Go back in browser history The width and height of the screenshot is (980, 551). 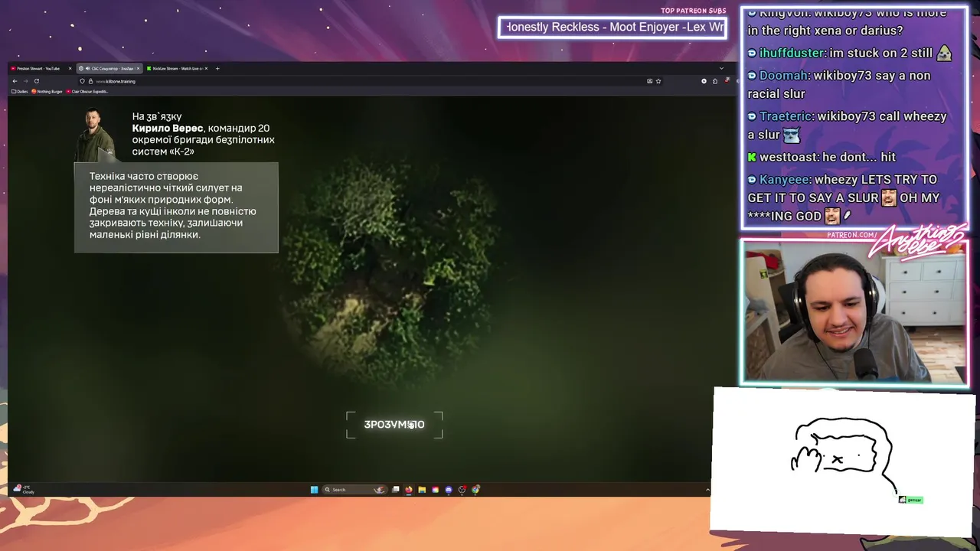tap(15, 81)
